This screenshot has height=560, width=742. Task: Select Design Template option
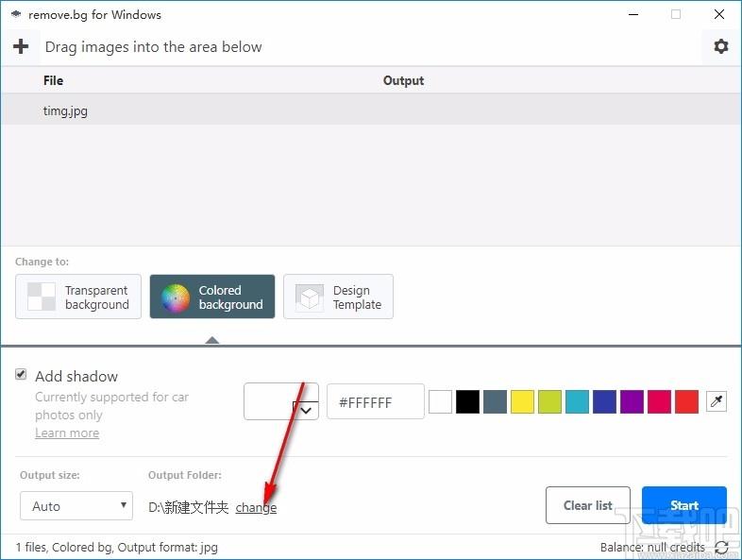[x=338, y=297]
